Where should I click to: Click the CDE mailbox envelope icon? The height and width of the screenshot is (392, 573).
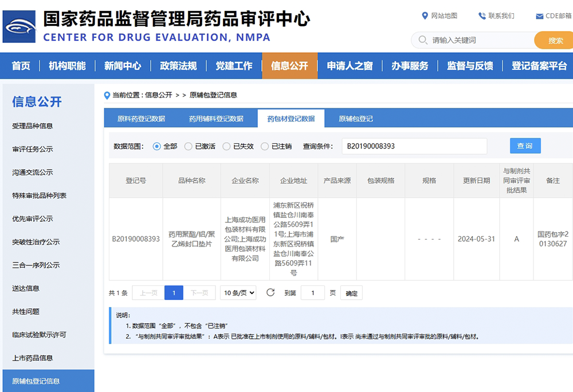[x=539, y=16]
